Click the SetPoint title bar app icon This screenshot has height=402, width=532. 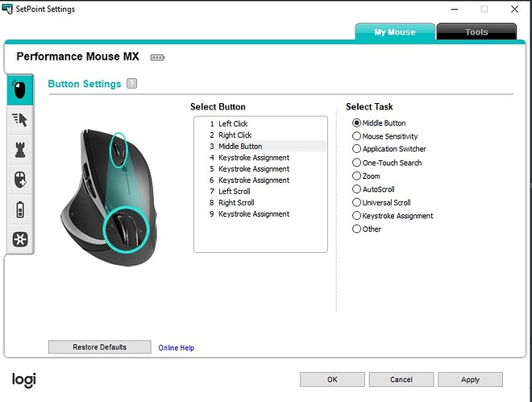(x=7, y=9)
